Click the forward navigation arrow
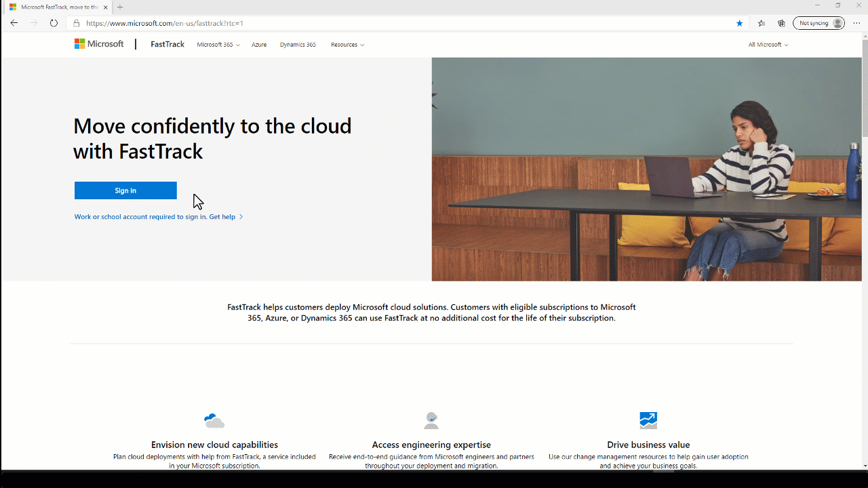The height and width of the screenshot is (488, 868). coord(33,22)
